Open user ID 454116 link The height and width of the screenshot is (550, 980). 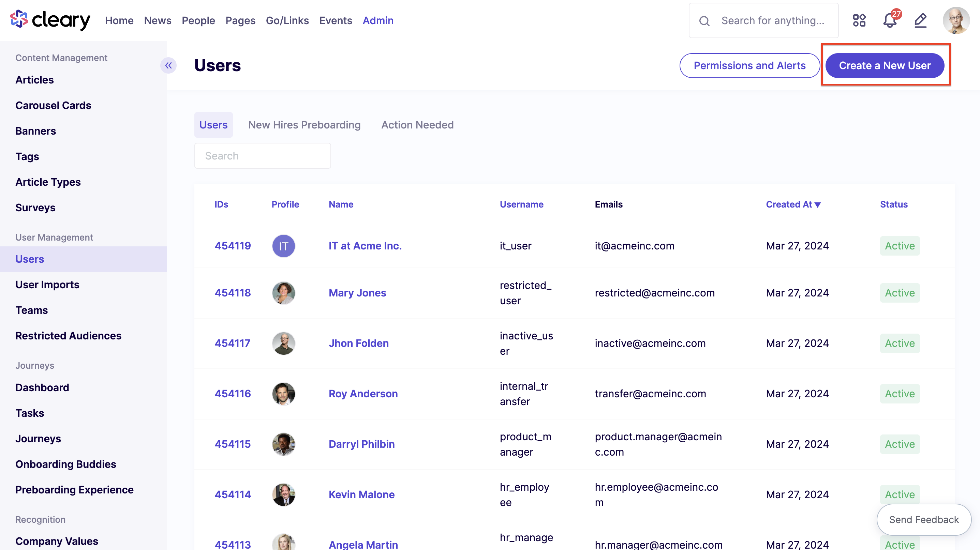tap(233, 394)
